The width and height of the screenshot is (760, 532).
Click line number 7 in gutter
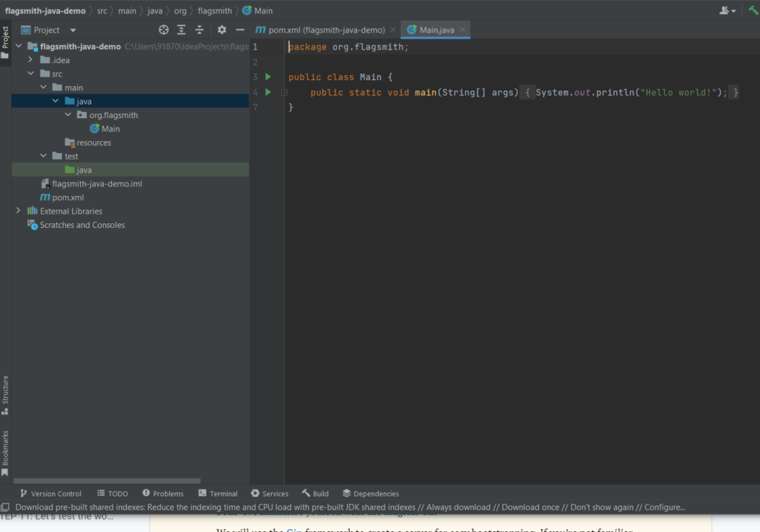pyautogui.click(x=255, y=107)
